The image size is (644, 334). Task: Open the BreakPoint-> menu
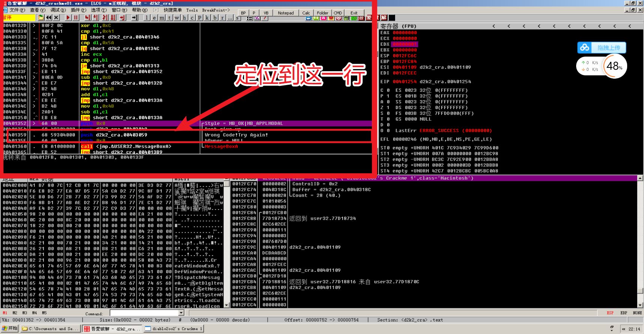point(216,10)
